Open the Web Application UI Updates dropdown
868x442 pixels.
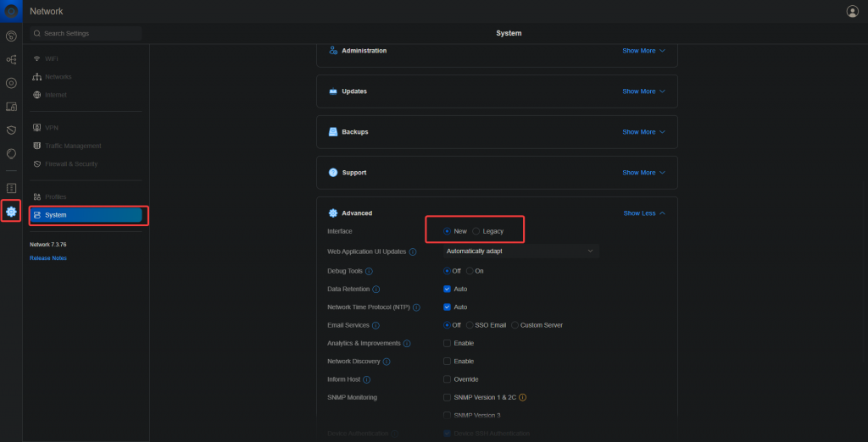pyautogui.click(x=520, y=251)
